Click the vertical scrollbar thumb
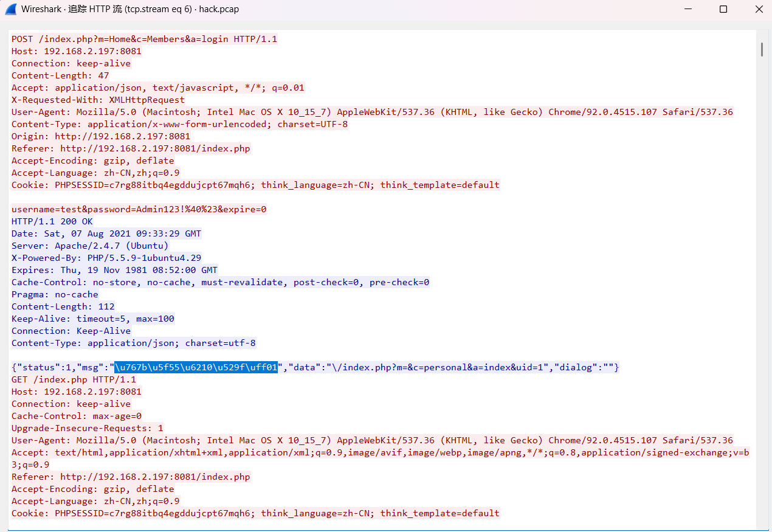772x532 pixels. tap(762, 49)
